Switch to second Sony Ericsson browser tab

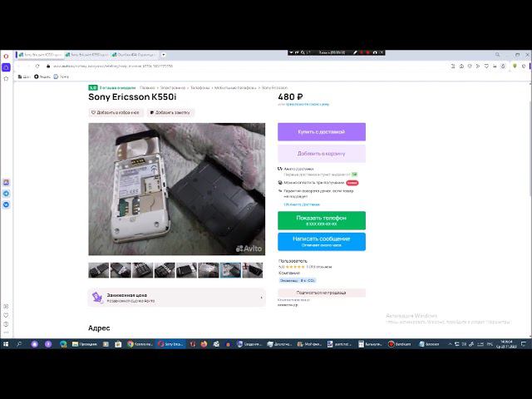(86, 55)
